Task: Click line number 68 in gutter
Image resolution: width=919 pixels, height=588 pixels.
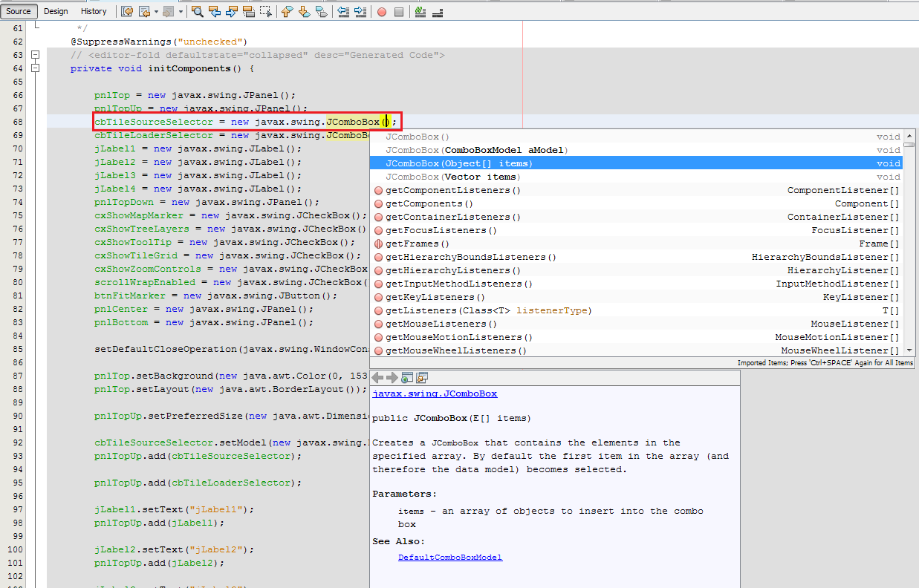Action: tap(18, 122)
